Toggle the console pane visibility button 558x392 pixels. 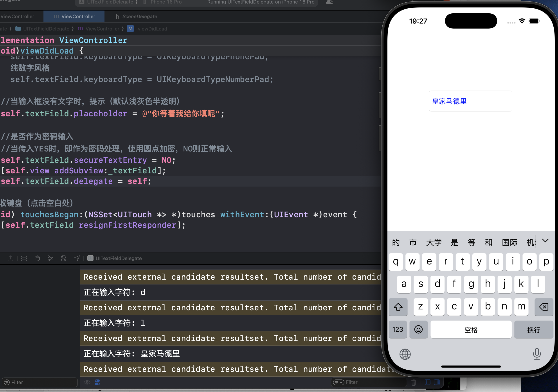(x=437, y=382)
